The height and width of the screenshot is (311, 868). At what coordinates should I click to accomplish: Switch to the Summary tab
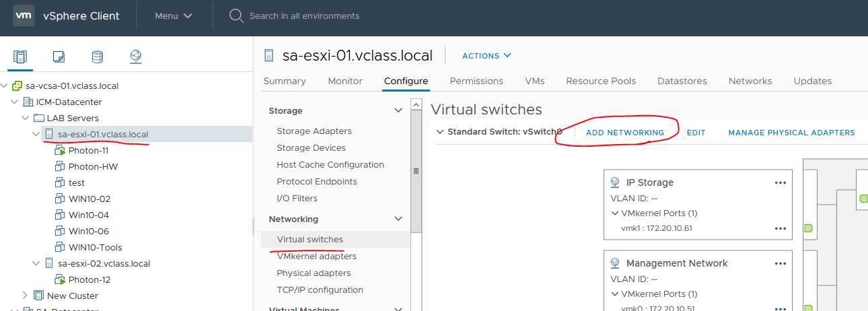pos(285,81)
